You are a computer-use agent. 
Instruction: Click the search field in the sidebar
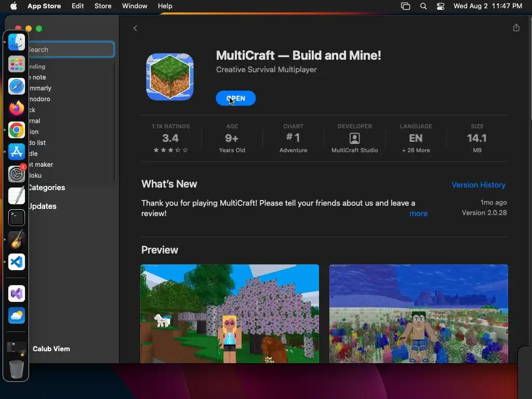[72, 49]
